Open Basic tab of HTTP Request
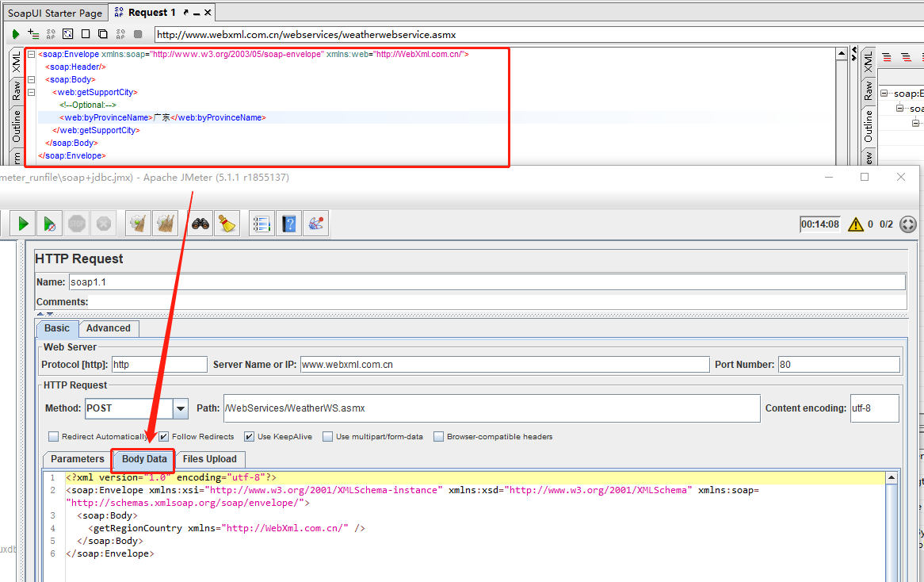Screen dimensions: 924x582 (x=57, y=328)
